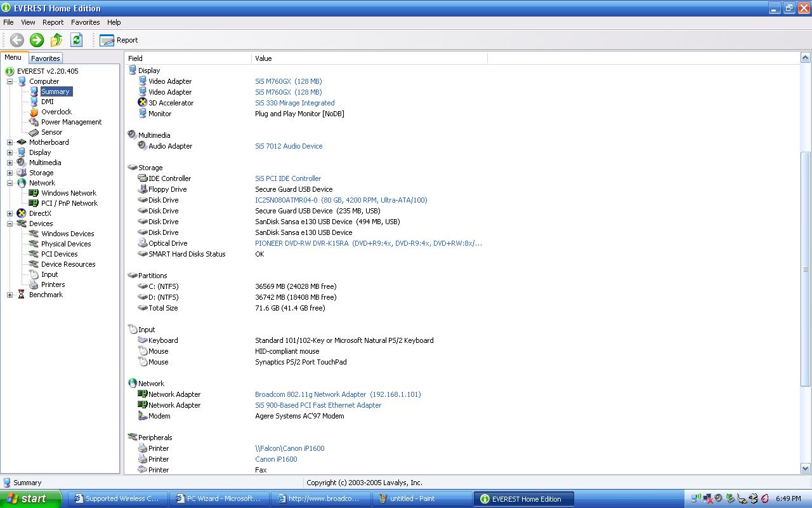Screen dimensions: 812x508
Task: Click the Multimedia speaker icon in tree
Action: tap(22, 163)
